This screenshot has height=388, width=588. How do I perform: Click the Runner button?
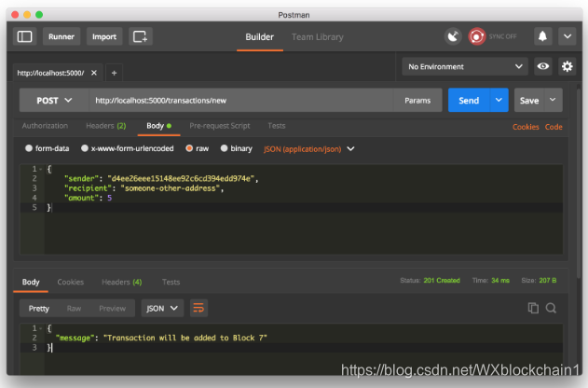point(62,36)
